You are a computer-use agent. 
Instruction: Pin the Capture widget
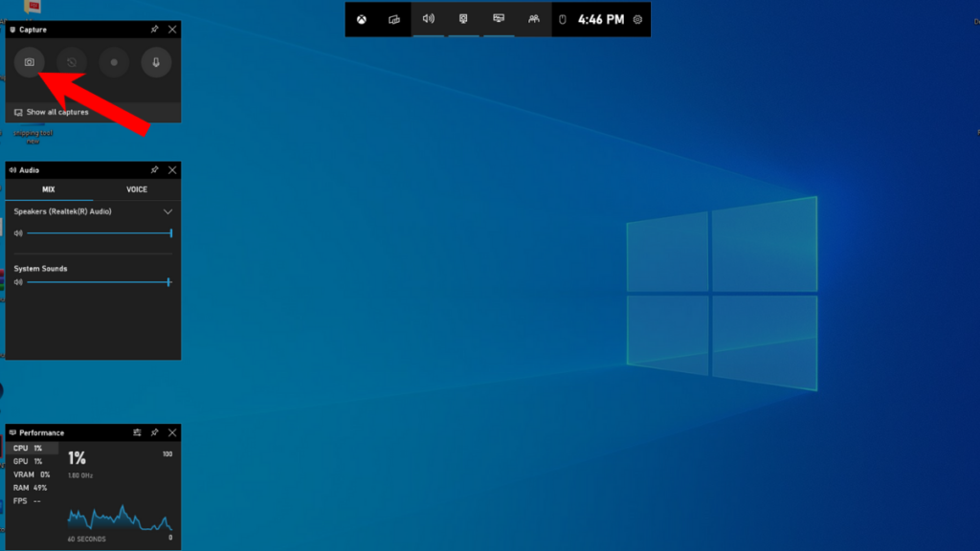click(154, 30)
